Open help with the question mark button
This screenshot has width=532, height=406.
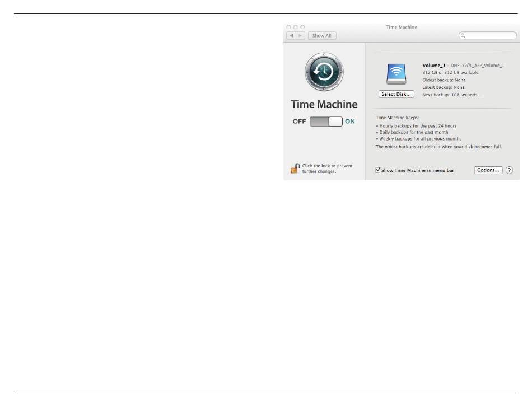coord(509,170)
